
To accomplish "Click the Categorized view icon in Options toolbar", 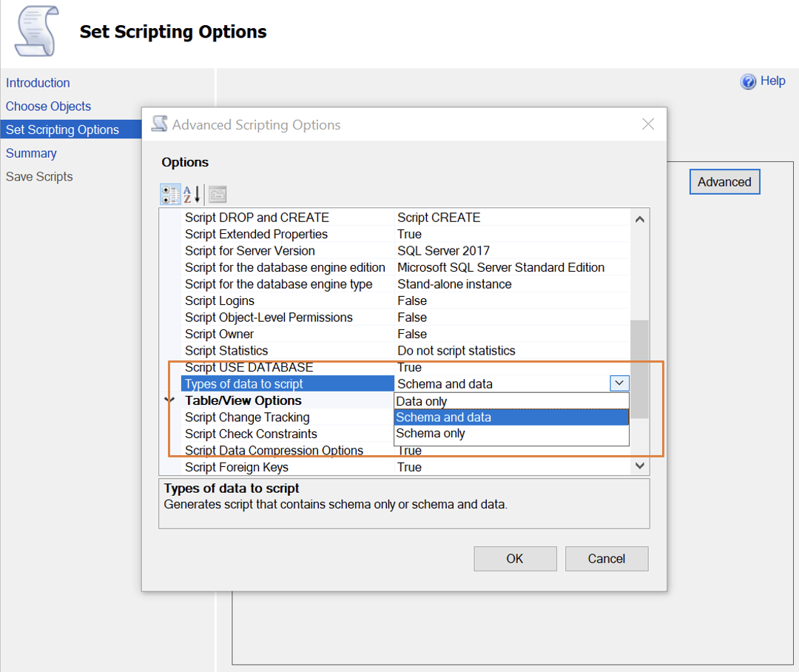I will [x=170, y=195].
